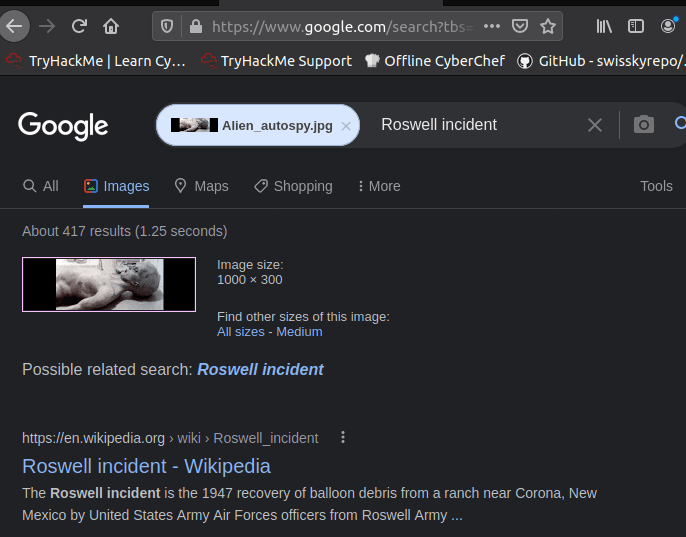Expand the More search categories menu
Image resolution: width=686 pixels, height=537 pixels.
[x=379, y=186]
